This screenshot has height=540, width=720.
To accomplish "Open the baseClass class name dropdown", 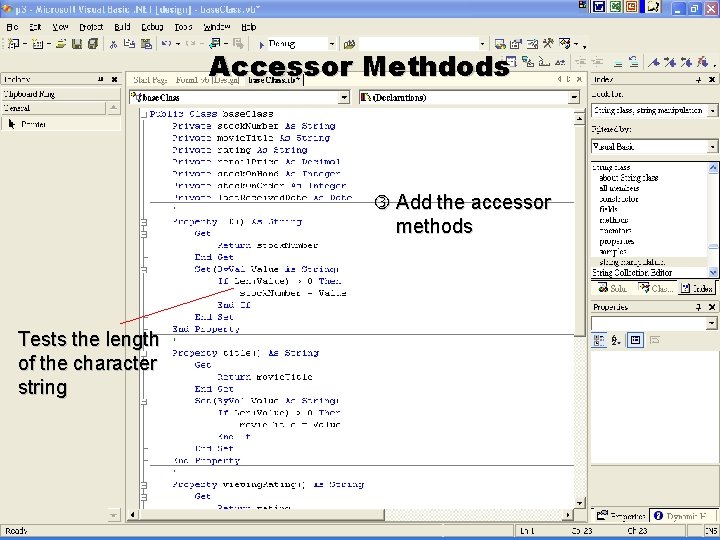I will pyautogui.click(x=344, y=97).
